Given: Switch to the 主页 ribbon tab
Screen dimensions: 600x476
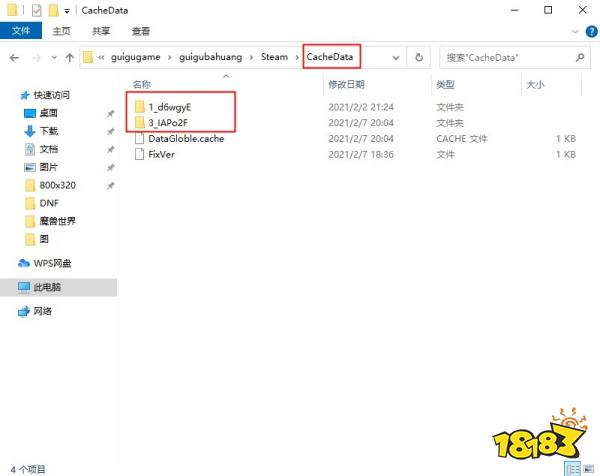Looking at the screenshot, I should pyautogui.click(x=61, y=31).
